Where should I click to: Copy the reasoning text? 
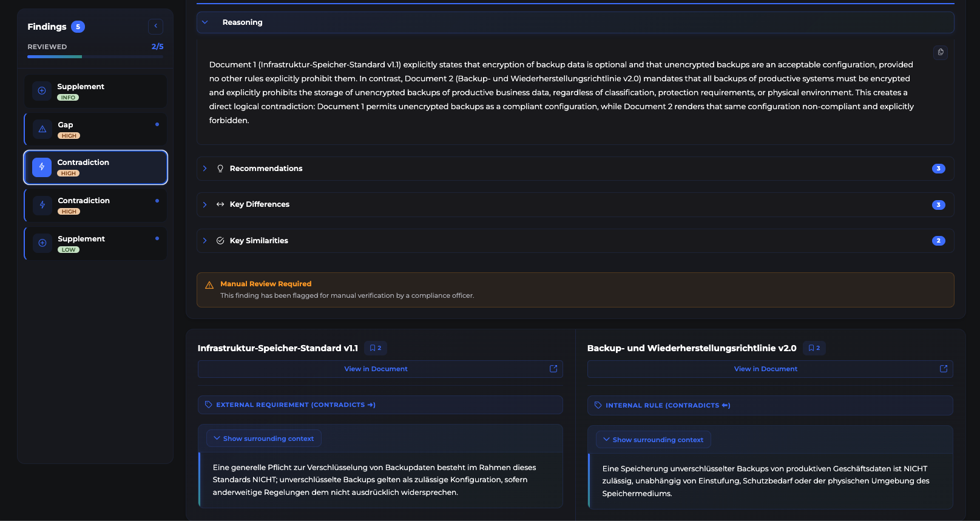coord(941,52)
